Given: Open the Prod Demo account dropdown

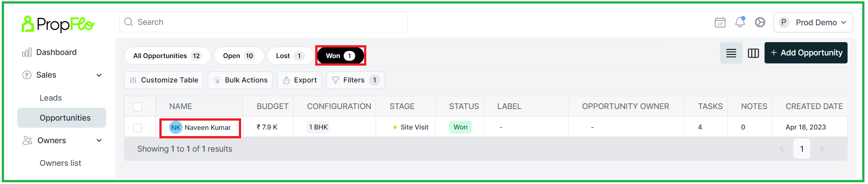Looking at the screenshot, I should tap(813, 23).
